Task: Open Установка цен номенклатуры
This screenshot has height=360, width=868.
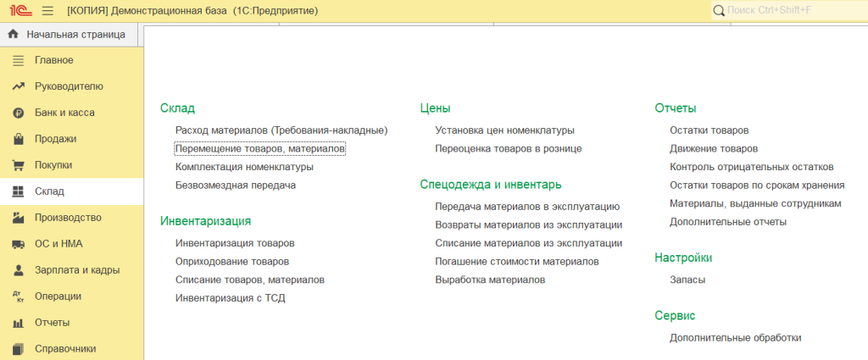Action: pyautogui.click(x=505, y=130)
